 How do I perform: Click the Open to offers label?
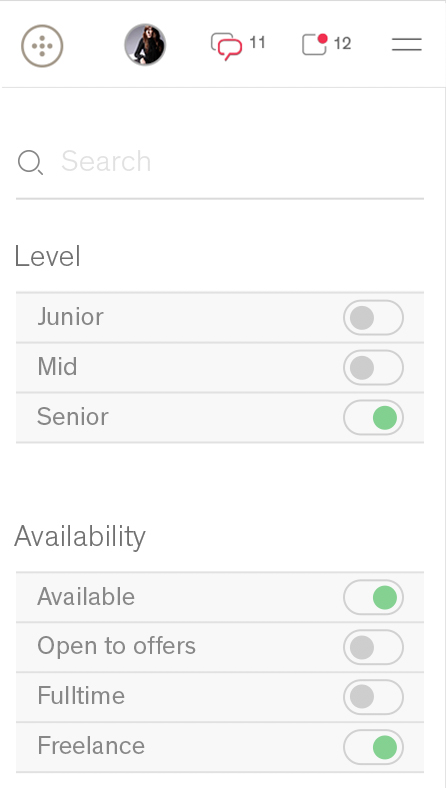116,646
